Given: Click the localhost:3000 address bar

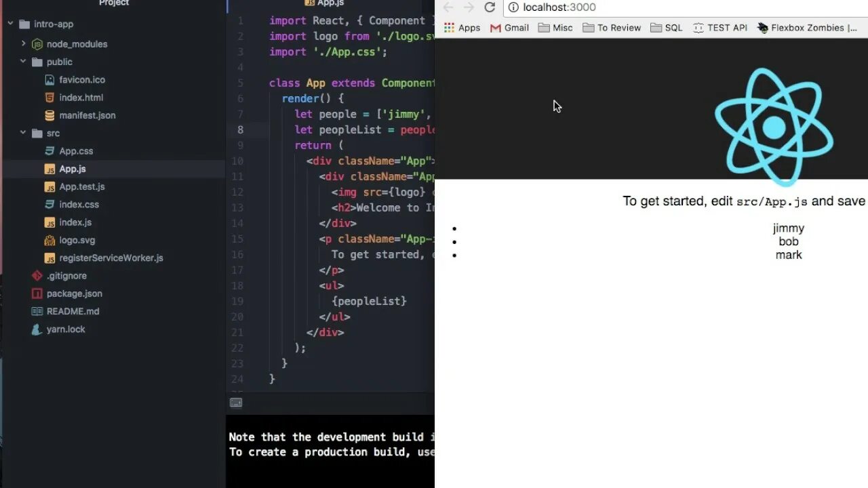Looking at the screenshot, I should (686, 7).
